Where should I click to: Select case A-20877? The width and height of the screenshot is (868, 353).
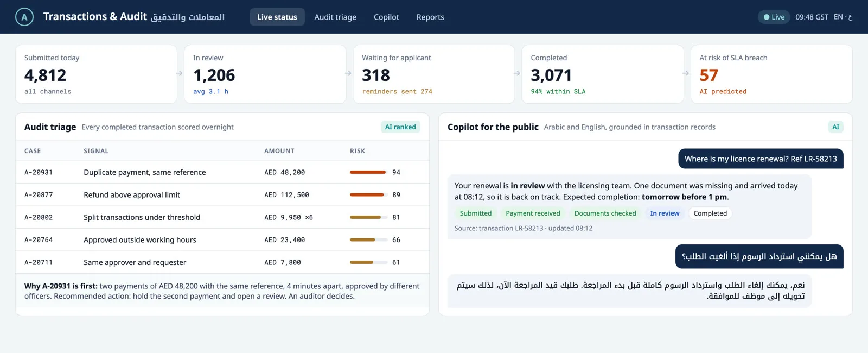point(39,195)
